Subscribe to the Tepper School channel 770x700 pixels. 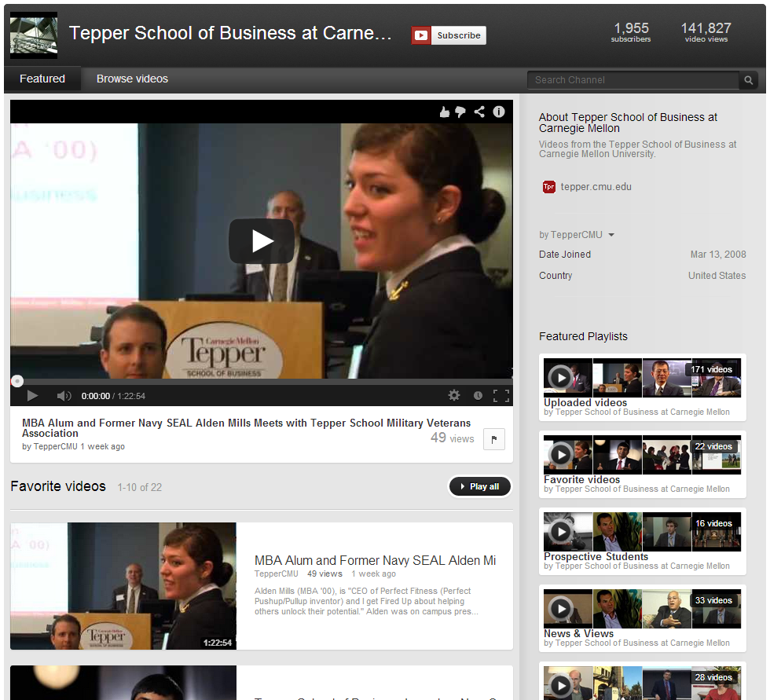point(448,35)
